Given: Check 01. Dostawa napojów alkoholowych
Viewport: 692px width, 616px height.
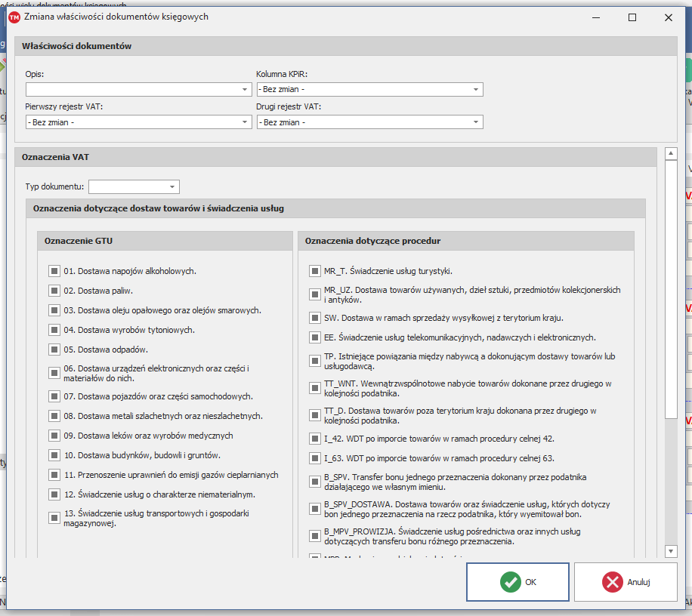Looking at the screenshot, I should (x=54, y=271).
